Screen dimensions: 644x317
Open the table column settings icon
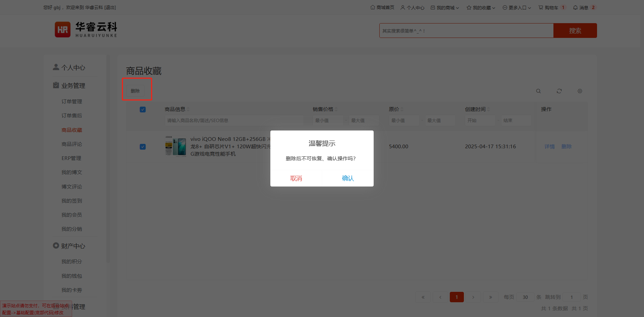(580, 91)
